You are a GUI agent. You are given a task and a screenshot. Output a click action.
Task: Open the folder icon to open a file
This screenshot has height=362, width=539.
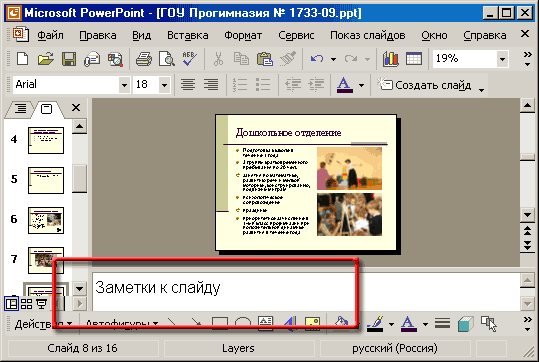46,59
